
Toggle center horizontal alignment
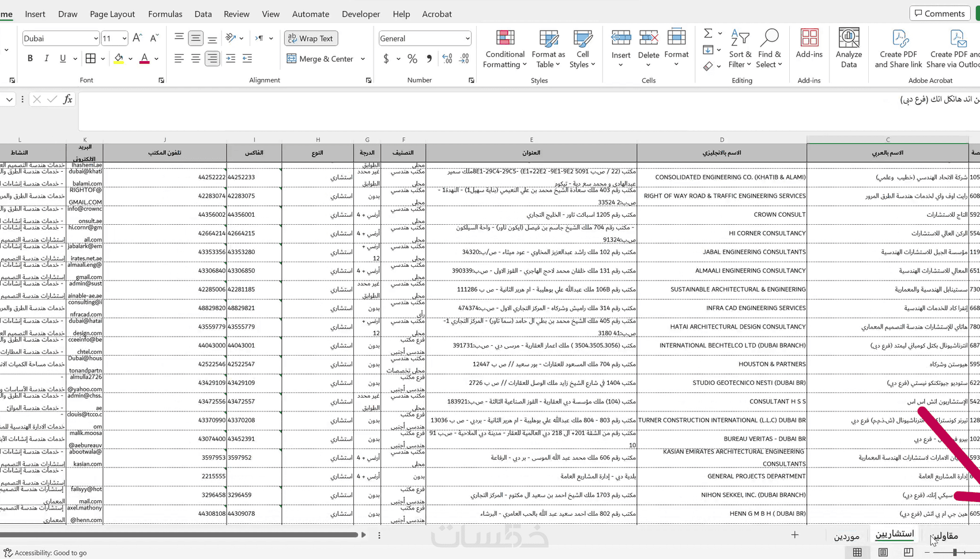pyautogui.click(x=196, y=58)
